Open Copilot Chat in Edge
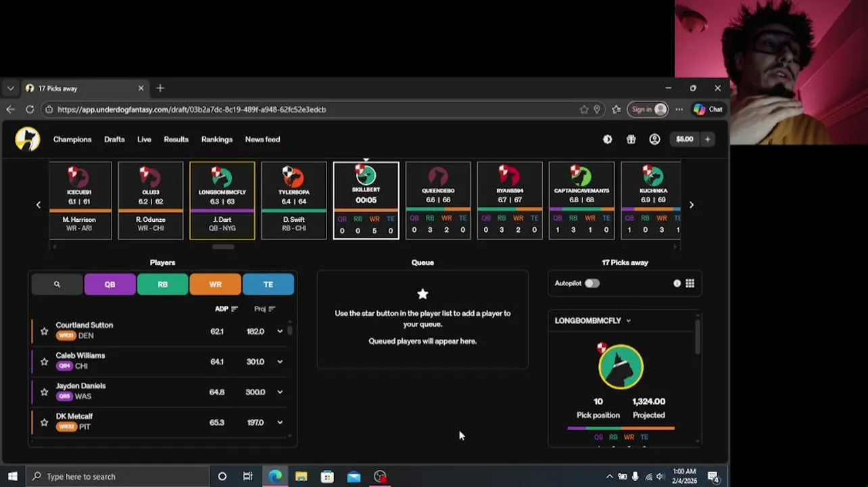The width and height of the screenshot is (868, 487). point(708,109)
